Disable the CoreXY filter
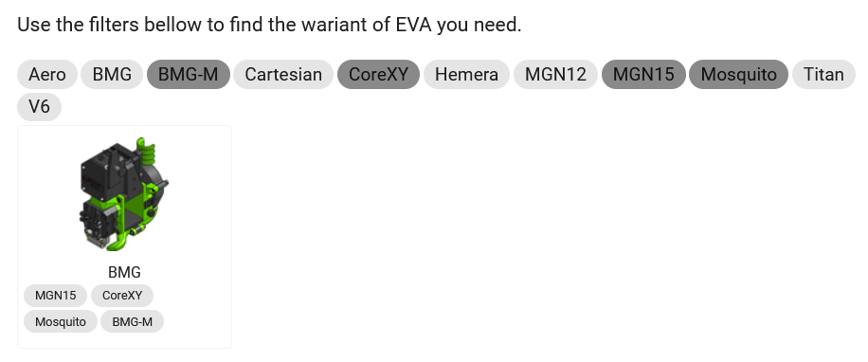This screenshot has height=362, width=868. 379,74
